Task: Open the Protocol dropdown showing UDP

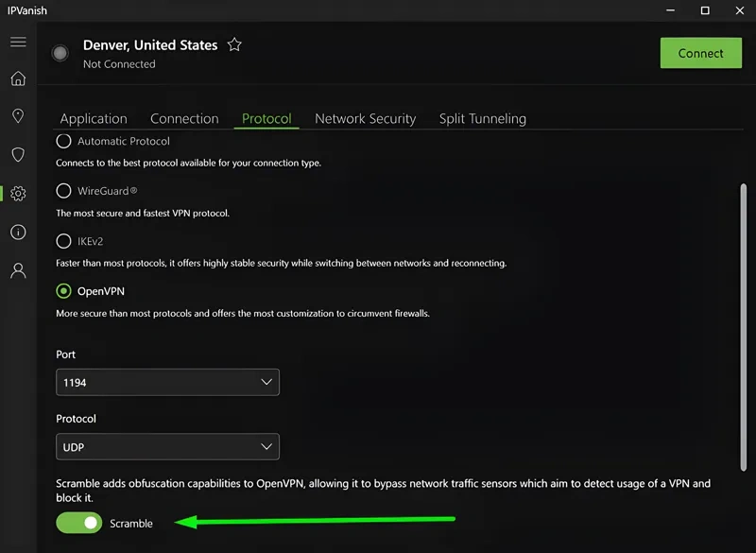Action: (x=168, y=447)
